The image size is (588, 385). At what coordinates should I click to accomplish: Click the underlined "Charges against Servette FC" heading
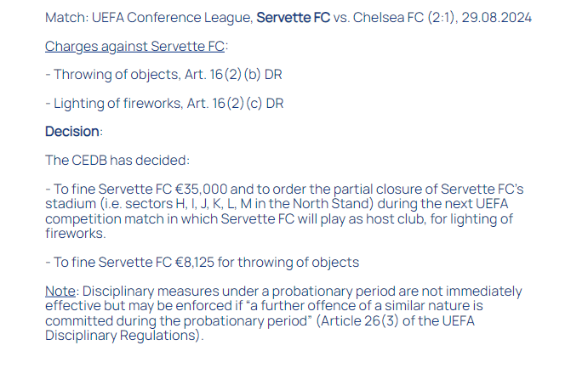click(135, 46)
